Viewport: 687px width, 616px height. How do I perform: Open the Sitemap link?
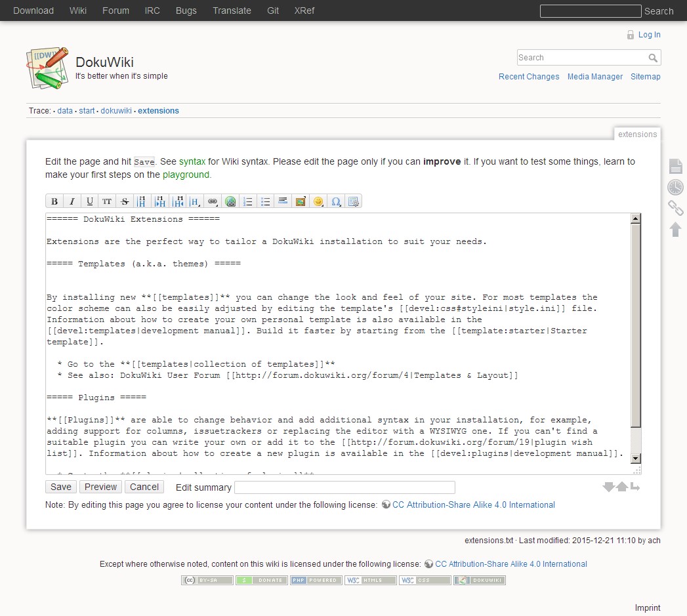coord(646,77)
